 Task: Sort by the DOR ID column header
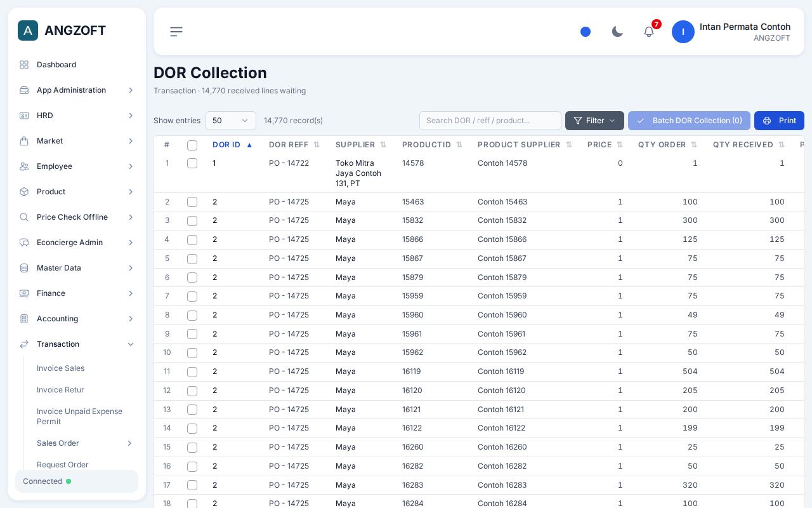pyautogui.click(x=233, y=145)
